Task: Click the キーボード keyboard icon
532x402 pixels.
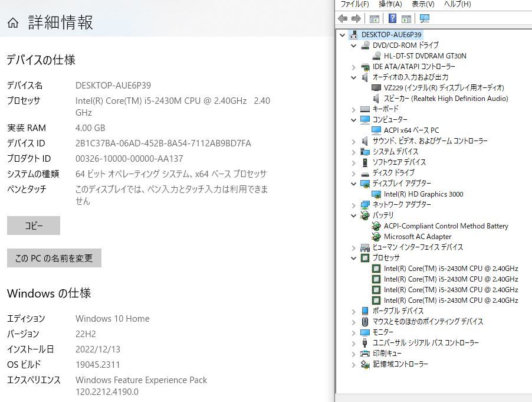Action: click(365, 109)
